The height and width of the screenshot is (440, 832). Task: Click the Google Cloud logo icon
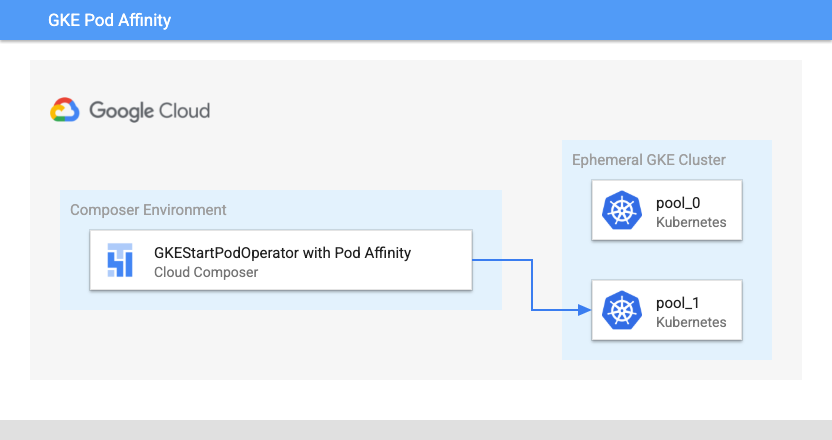coord(65,110)
